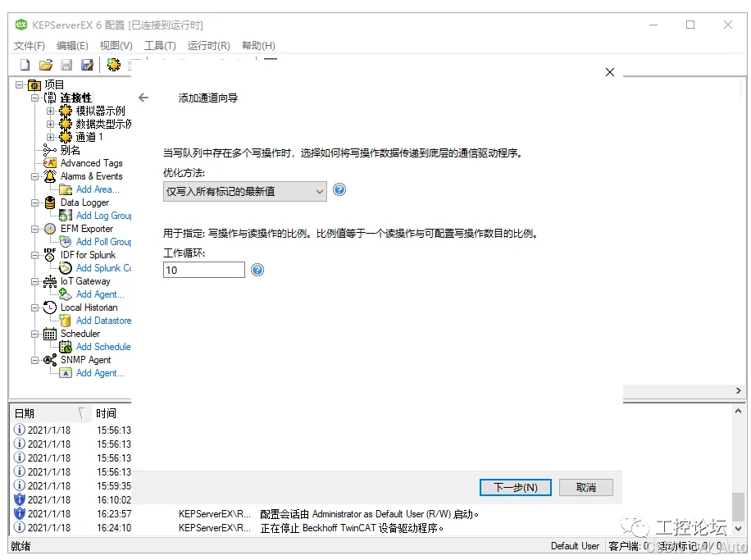Collapse the 项目 root tree node

pos(19,84)
